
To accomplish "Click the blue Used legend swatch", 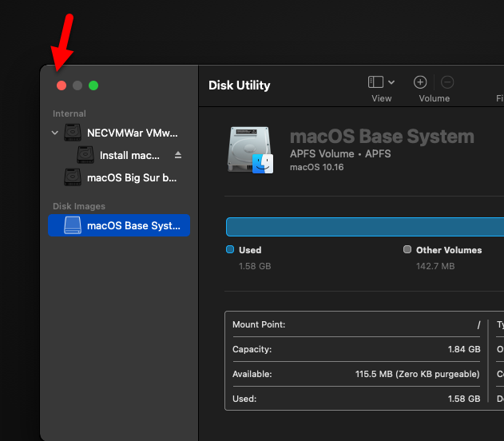I will pyautogui.click(x=230, y=250).
